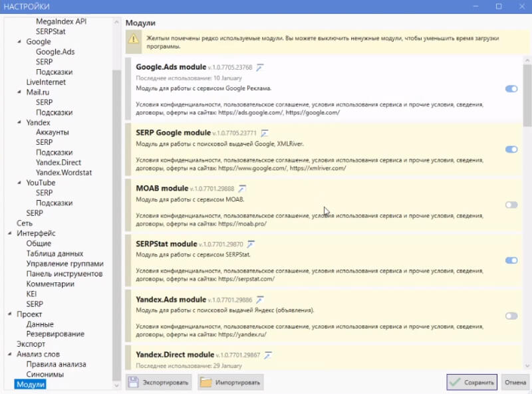Screen dimensions: 532x394
Task: Disable the Google.Ads module toggle
Action: [x=511, y=89]
